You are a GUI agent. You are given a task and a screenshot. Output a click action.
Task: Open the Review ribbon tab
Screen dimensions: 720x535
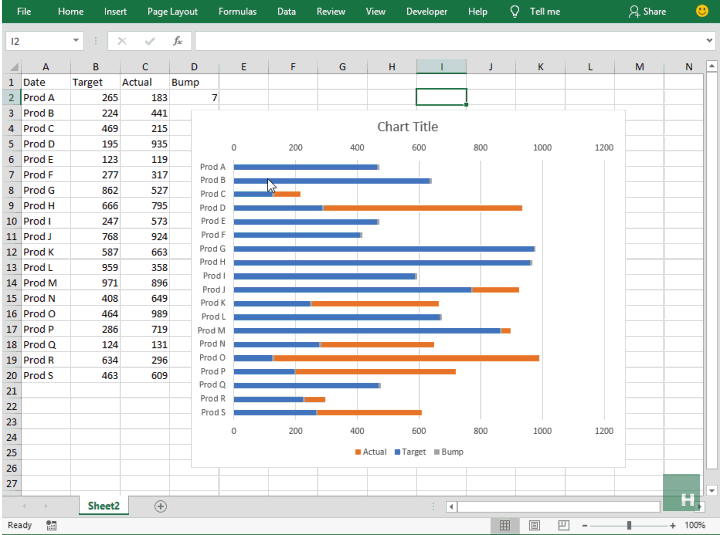pyautogui.click(x=331, y=11)
